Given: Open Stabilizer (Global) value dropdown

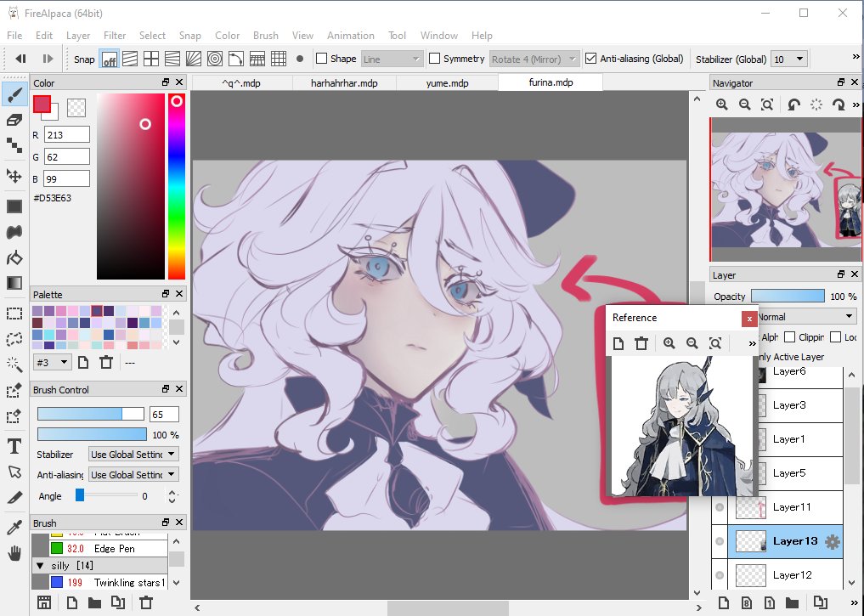Looking at the screenshot, I should click(x=789, y=59).
